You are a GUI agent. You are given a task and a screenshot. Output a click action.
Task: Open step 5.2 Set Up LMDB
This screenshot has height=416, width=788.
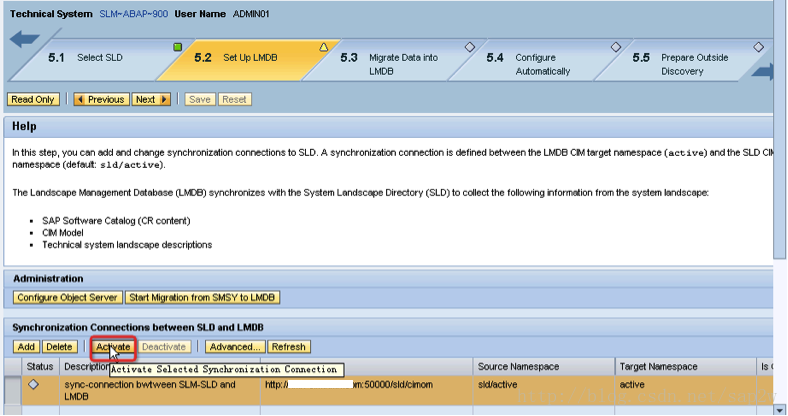coord(250,58)
